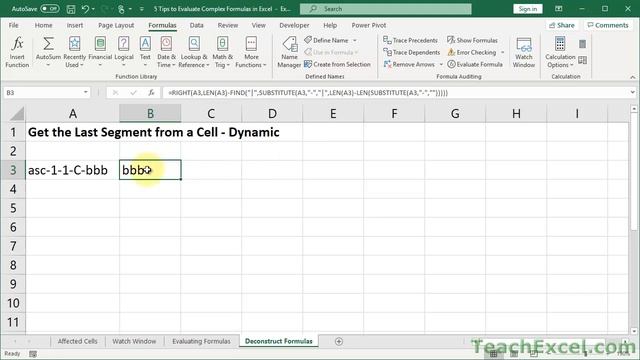
Task: Open Text functions menu
Action: click(145, 52)
